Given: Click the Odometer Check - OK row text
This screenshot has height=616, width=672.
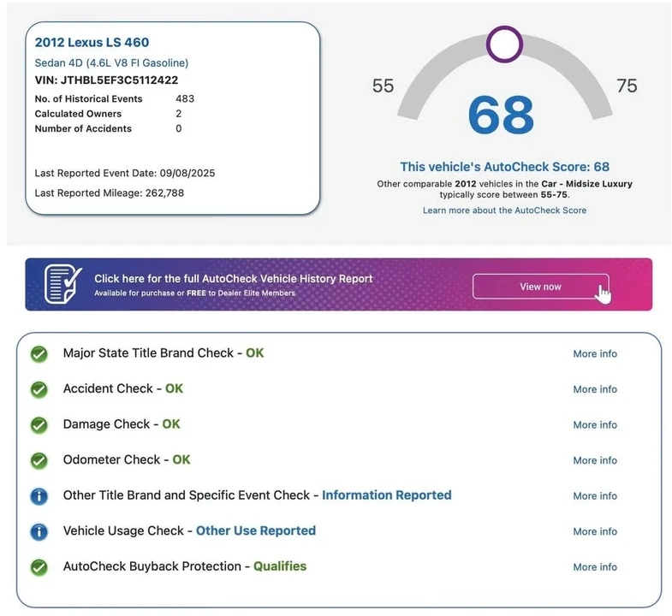Looking at the screenshot, I should pyautogui.click(x=127, y=459).
